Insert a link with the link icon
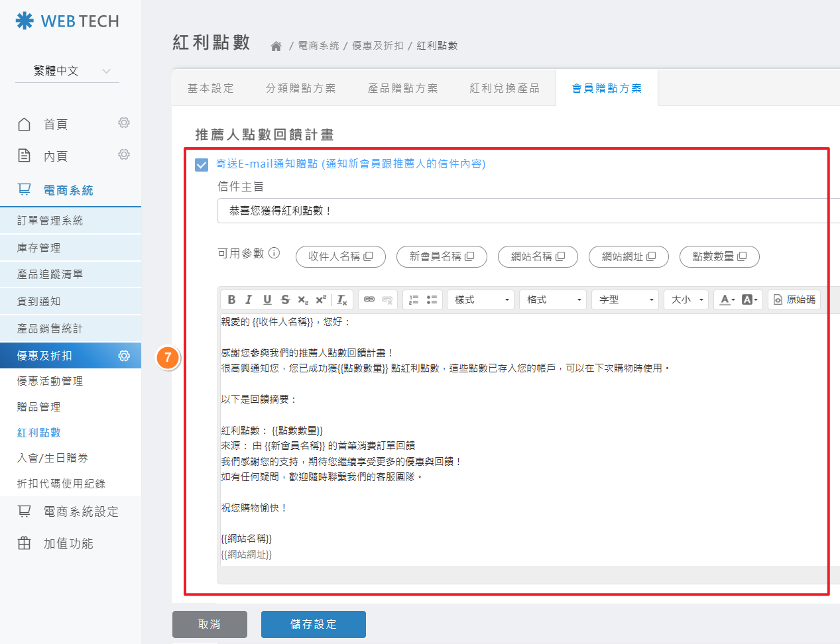The height and width of the screenshot is (644, 840). tap(369, 299)
